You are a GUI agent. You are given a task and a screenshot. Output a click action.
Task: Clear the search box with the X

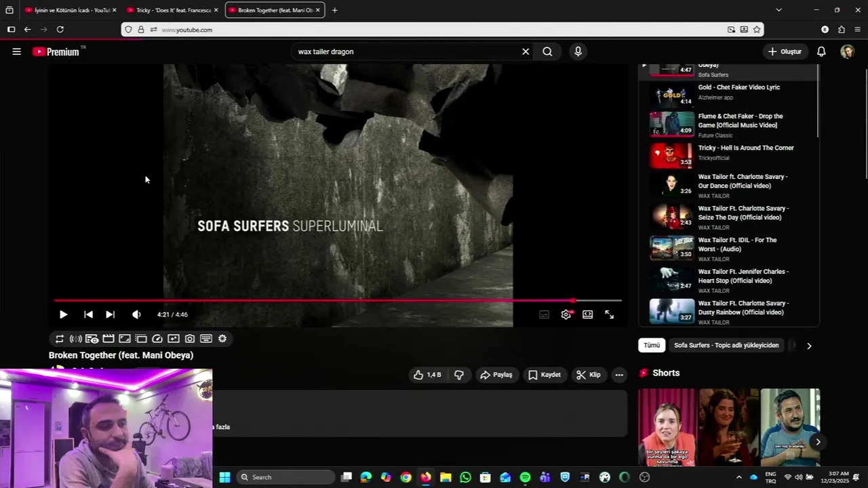[526, 52]
